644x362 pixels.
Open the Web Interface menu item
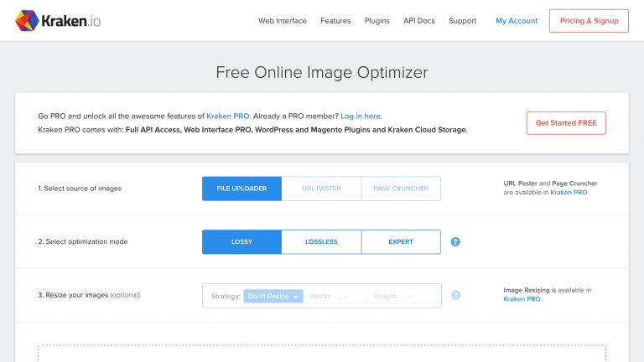pos(282,21)
